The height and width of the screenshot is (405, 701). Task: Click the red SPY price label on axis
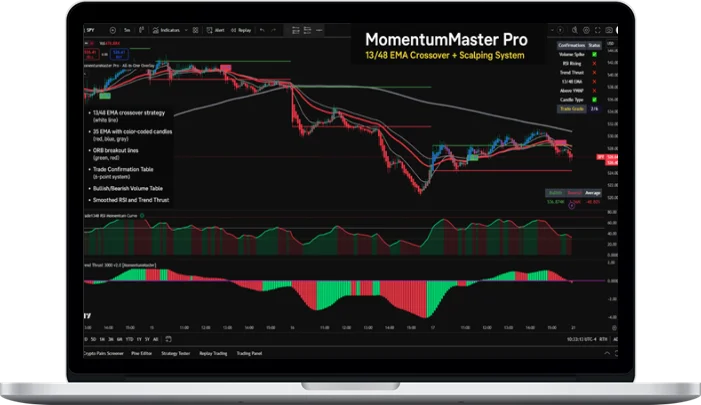pyautogui.click(x=602, y=157)
